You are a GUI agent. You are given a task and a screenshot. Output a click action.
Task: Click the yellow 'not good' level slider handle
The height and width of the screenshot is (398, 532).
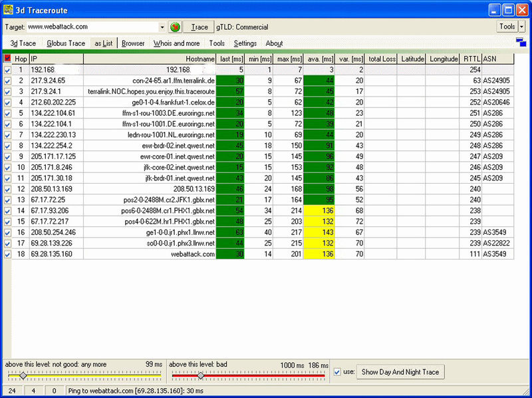[x=23, y=375]
